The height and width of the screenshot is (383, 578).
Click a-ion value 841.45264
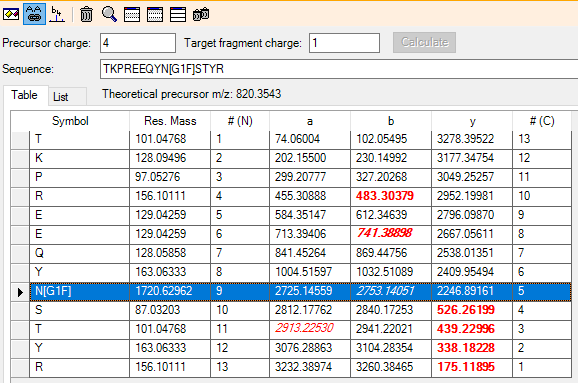point(310,253)
